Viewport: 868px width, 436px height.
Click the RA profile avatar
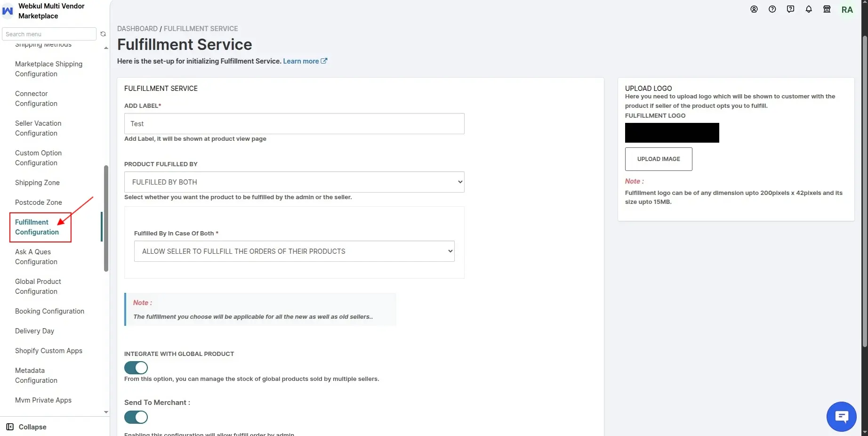[x=847, y=10]
